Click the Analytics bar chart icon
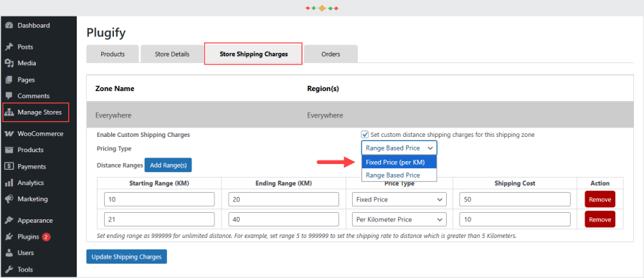The image size is (644, 278). (x=9, y=183)
